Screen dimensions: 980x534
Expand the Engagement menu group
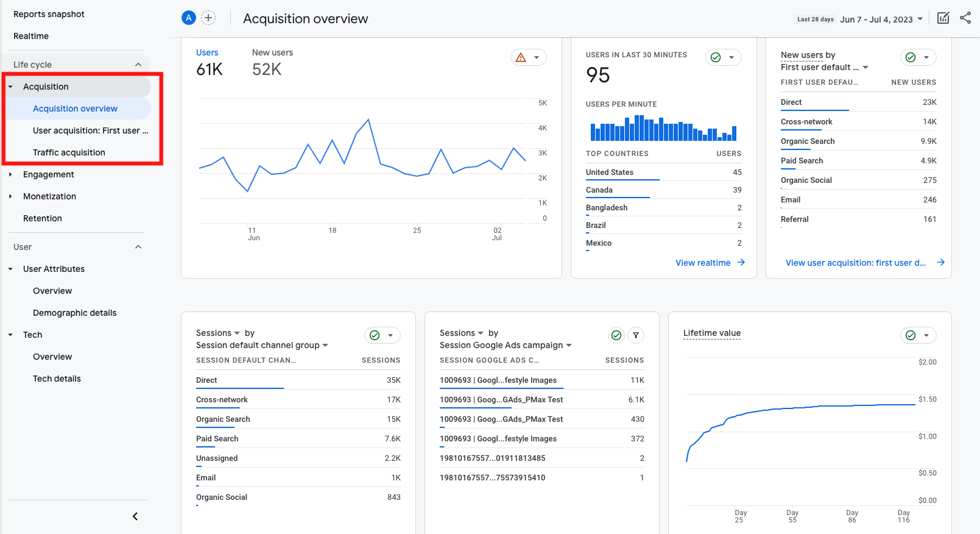click(48, 174)
